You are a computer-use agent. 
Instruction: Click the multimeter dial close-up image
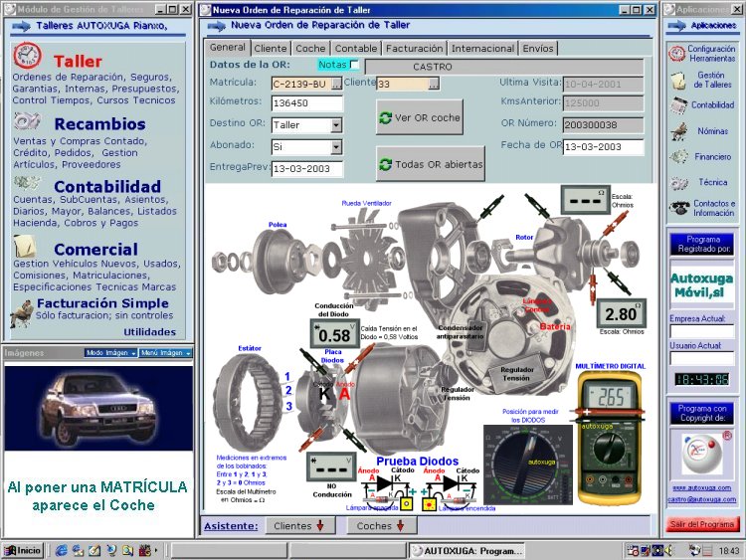pyautogui.click(x=528, y=464)
